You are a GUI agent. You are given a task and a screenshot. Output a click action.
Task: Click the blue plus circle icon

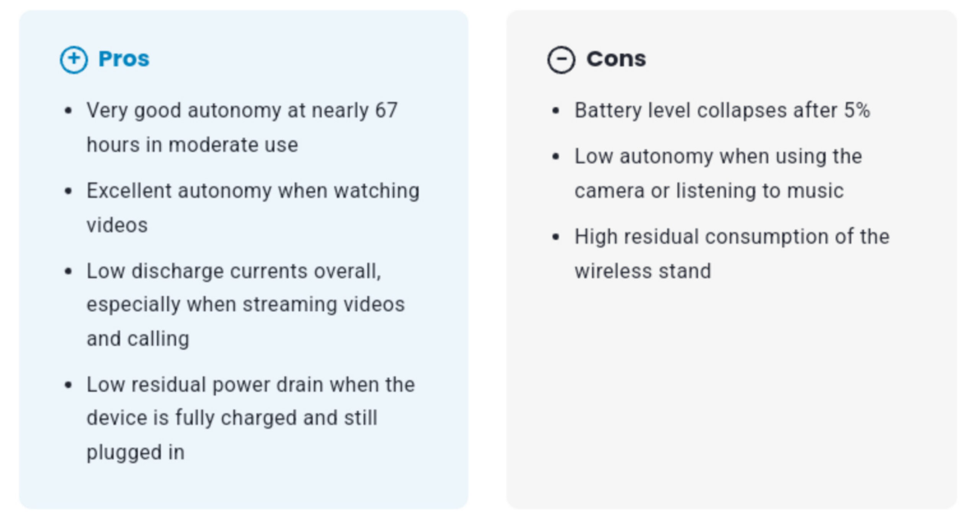74,59
